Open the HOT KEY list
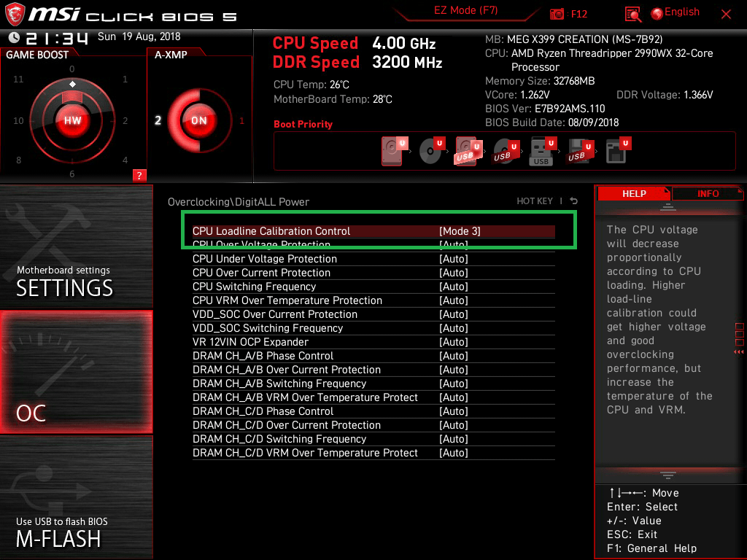 (535, 201)
